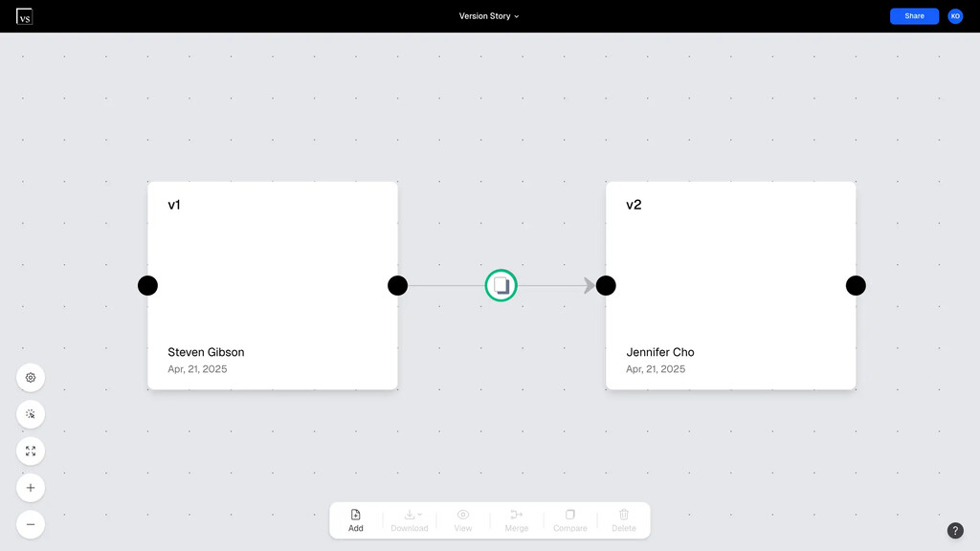Viewport: 980px width, 551px height.
Task: Open help question mark icon
Action: (955, 530)
